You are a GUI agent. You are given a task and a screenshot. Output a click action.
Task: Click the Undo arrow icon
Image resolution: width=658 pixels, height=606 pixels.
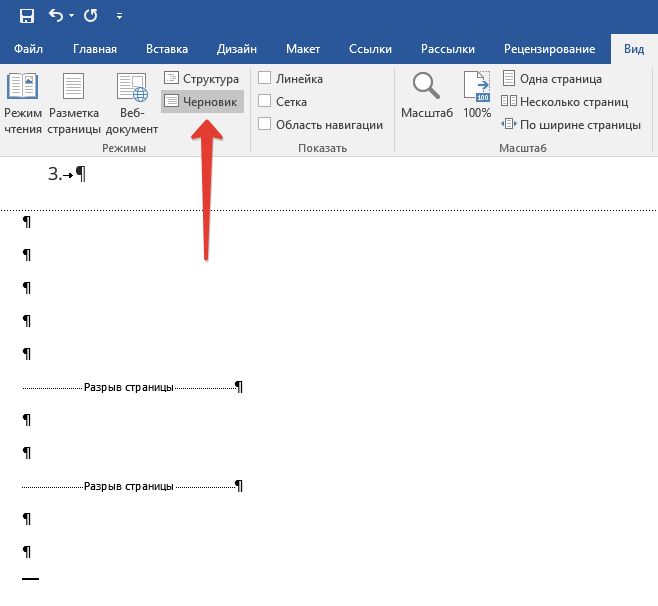57,16
